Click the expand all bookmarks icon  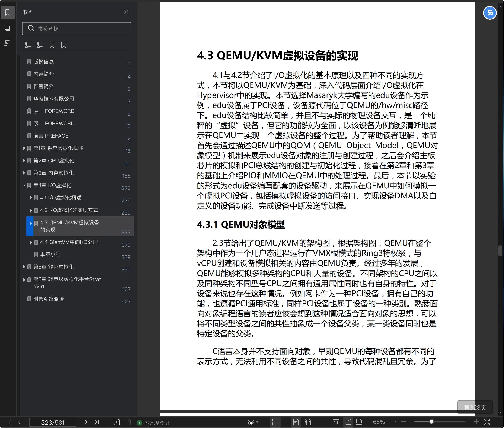pos(28,45)
